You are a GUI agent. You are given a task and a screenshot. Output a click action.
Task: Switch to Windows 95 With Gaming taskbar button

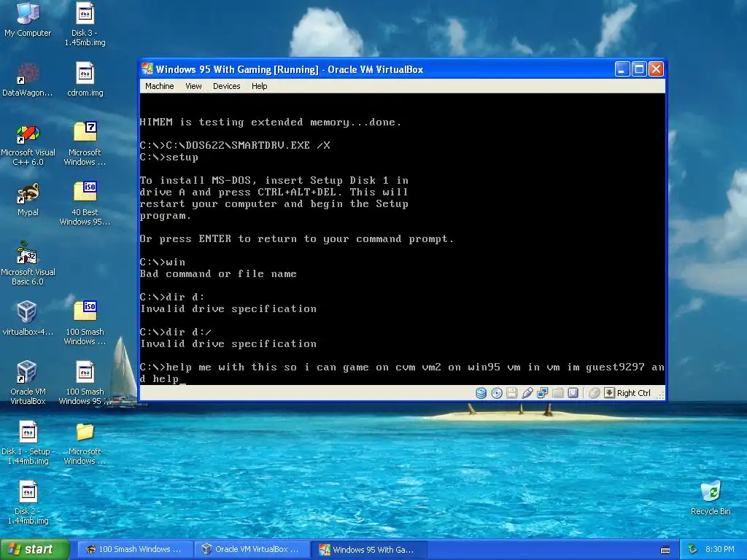[x=369, y=550]
